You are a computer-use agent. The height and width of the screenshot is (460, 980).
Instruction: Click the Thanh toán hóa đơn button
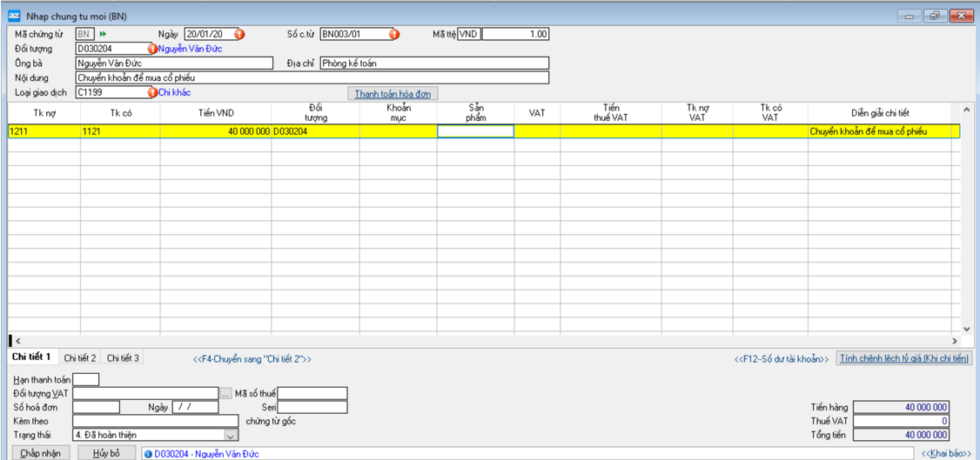(392, 94)
